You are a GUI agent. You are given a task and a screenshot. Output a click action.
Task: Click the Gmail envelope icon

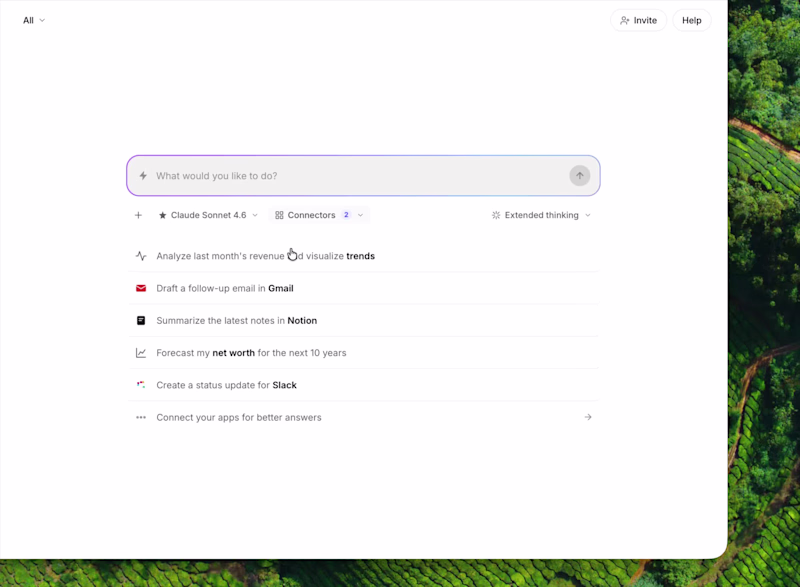(141, 288)
